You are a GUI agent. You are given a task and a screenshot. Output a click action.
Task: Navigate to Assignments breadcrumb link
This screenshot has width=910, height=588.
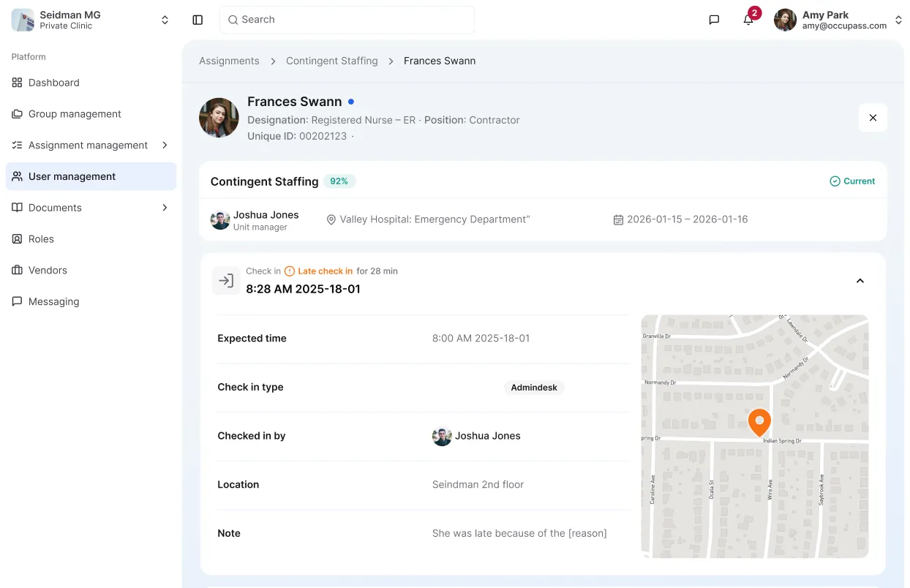(229, 61)
